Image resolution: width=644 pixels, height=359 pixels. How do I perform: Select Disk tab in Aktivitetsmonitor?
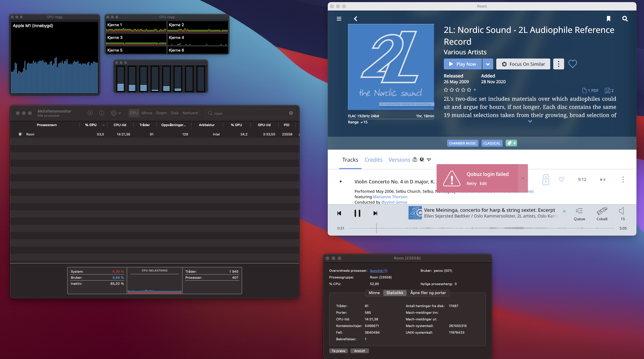click(x=175, y=113)
